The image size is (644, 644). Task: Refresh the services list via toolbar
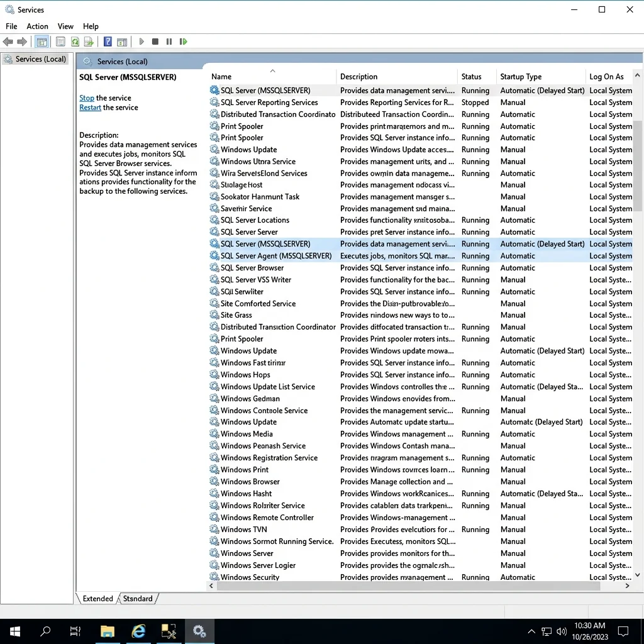75,42
